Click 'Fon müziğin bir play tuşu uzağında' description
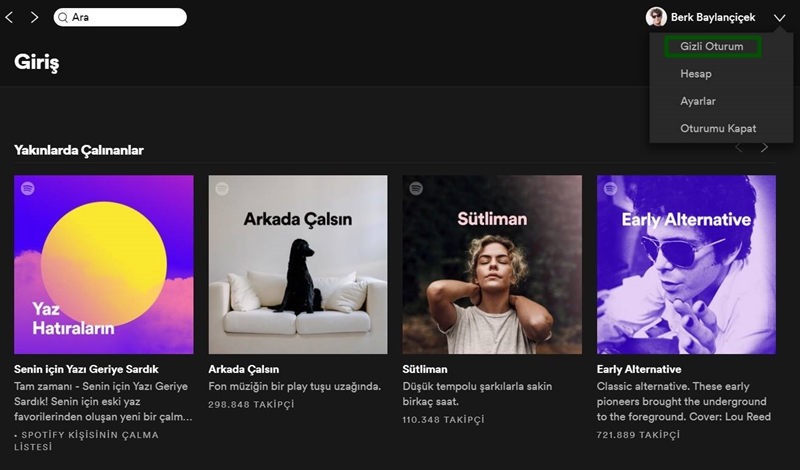This screenshot has height=470, width=800. coord(294,386)
